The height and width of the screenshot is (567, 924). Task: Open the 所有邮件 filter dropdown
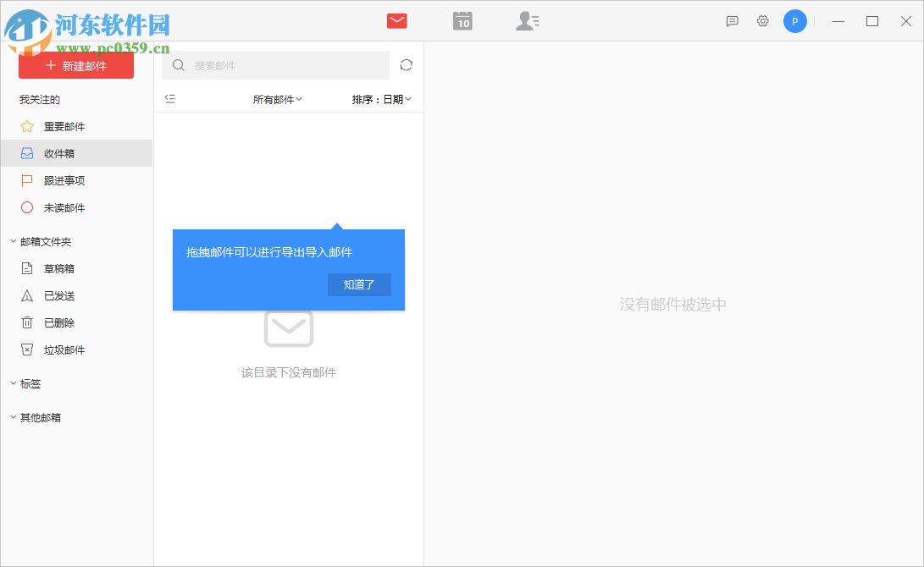[x=277, y=98]
